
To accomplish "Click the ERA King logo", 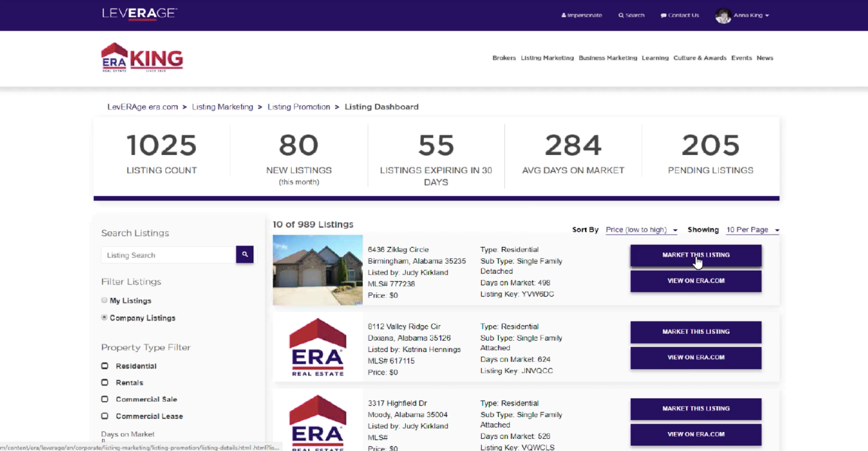I will click(x=142, y=58).
